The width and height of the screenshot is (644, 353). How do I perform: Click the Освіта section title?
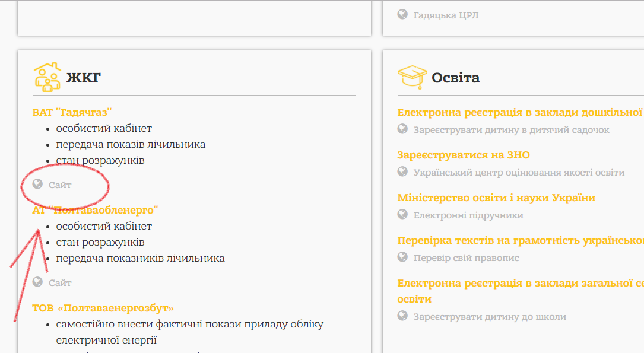455,78
